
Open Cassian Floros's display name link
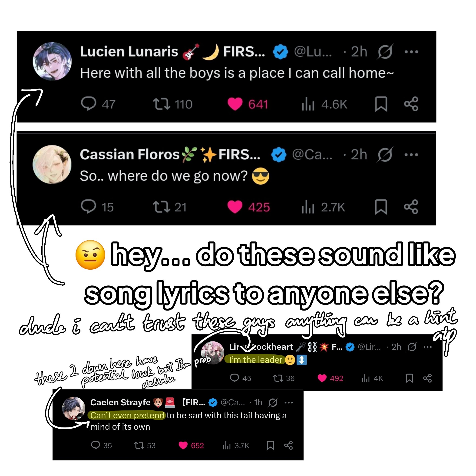[x=130, y=155]
